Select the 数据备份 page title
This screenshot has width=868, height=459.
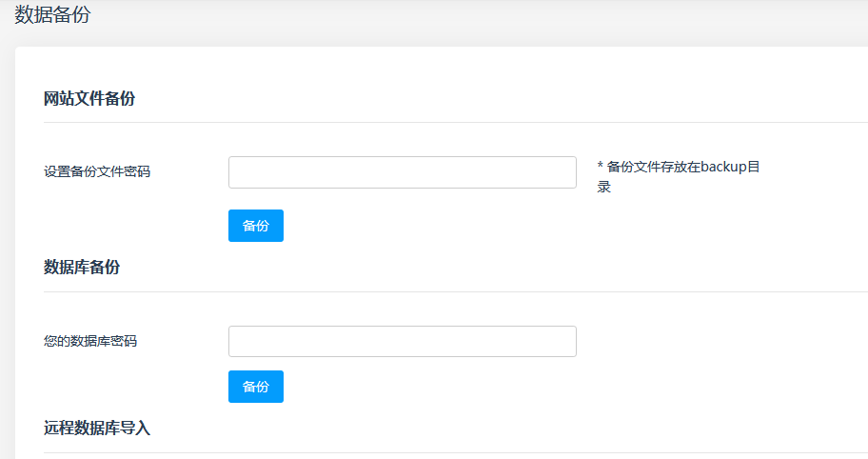tap(52, 14)
